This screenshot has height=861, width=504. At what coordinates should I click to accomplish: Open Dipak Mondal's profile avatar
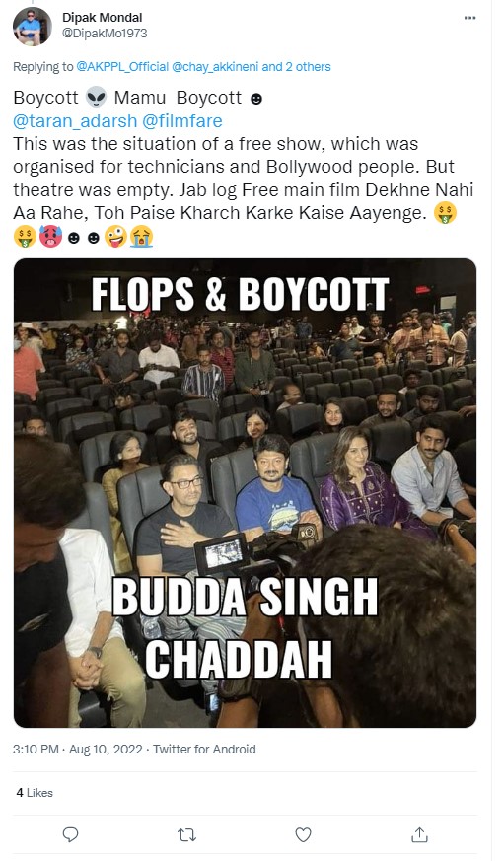pos(33,27)
